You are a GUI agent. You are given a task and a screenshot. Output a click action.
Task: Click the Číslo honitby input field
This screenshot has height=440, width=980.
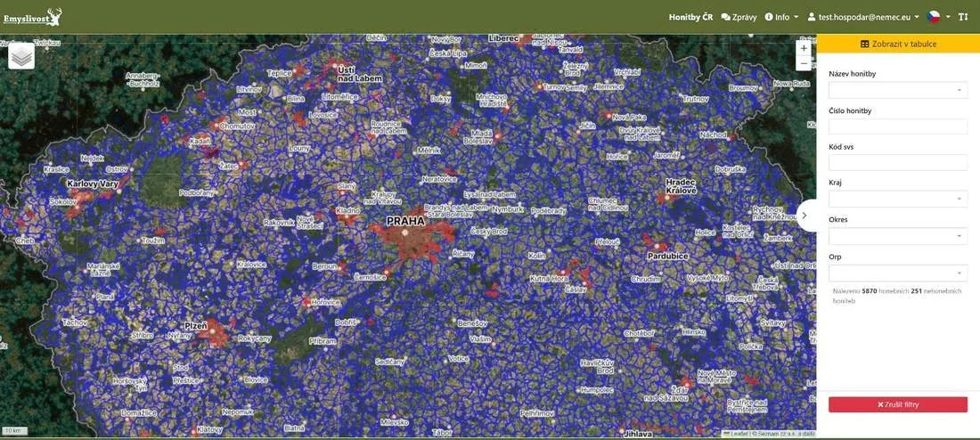click(897, 126)
